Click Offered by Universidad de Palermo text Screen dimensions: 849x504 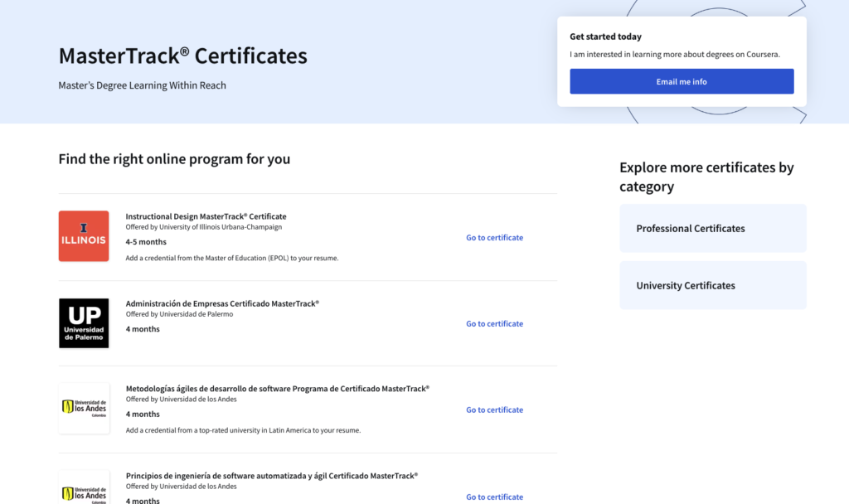coord(179,314)
